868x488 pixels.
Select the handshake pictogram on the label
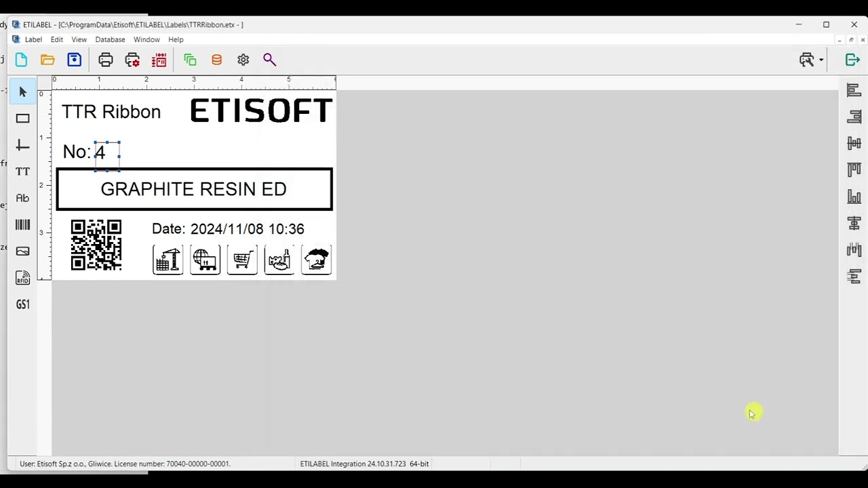pos(279,260)
